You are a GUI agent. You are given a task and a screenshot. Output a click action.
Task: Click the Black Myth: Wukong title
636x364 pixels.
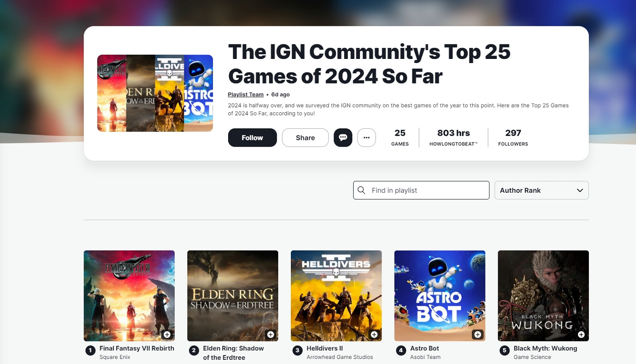pos(545,348)
